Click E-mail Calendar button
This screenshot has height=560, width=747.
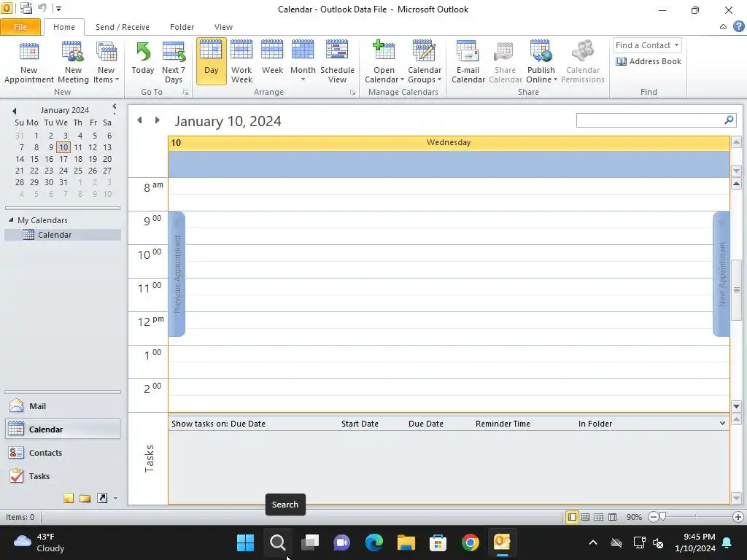pos(468,63)
